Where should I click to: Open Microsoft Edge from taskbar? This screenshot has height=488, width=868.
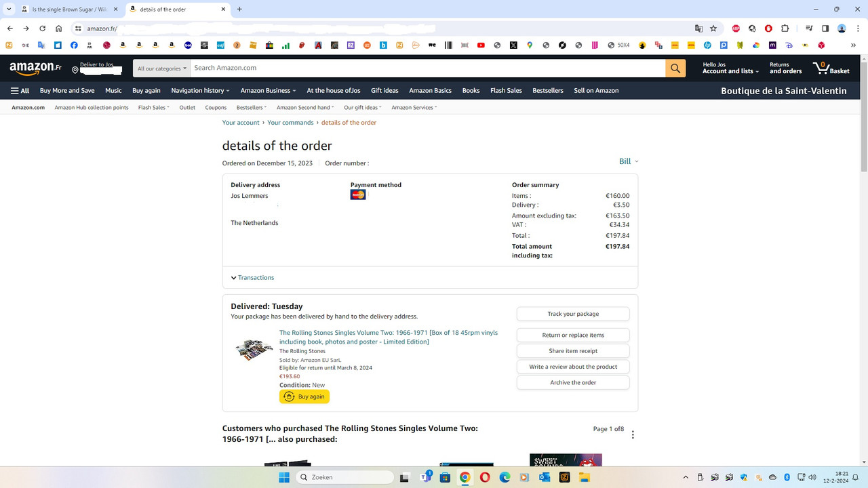(x=505, y=477)
